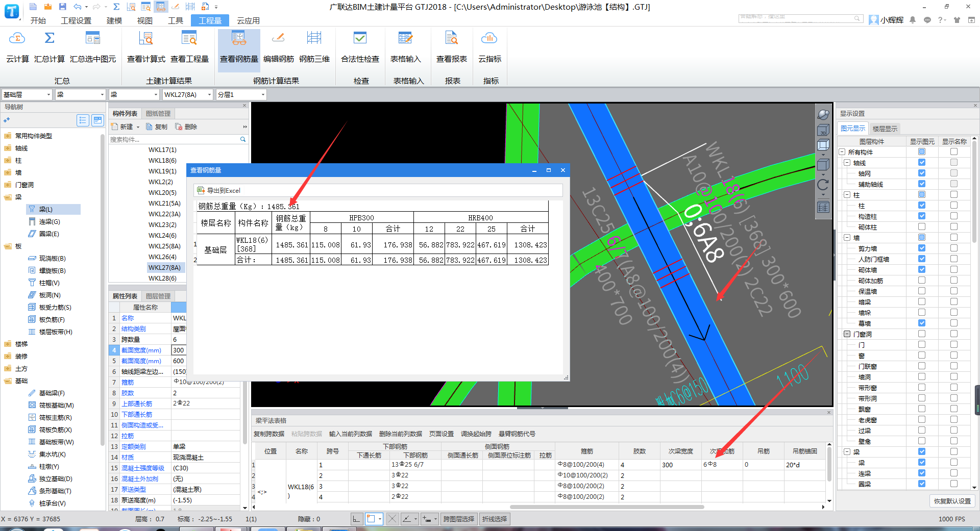Toggle 连梁 display checkbox
The height and width of the screenshot is (531, 980).
click(922, 473)
